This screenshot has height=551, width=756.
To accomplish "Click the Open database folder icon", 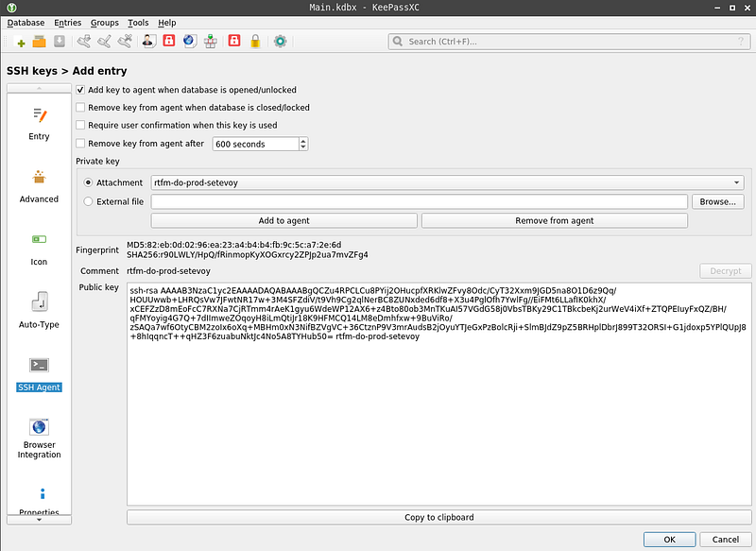I will coord(39,42).
